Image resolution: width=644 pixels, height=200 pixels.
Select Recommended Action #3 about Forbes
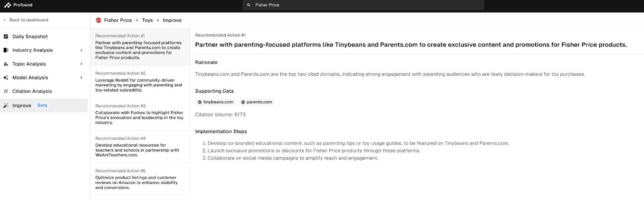[x=140, y=114]
